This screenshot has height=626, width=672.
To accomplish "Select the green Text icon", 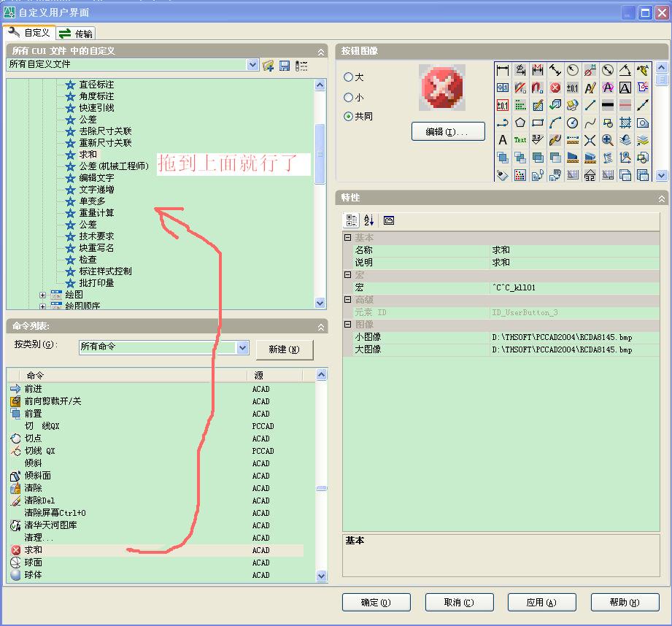I will (x=520, y=140).
